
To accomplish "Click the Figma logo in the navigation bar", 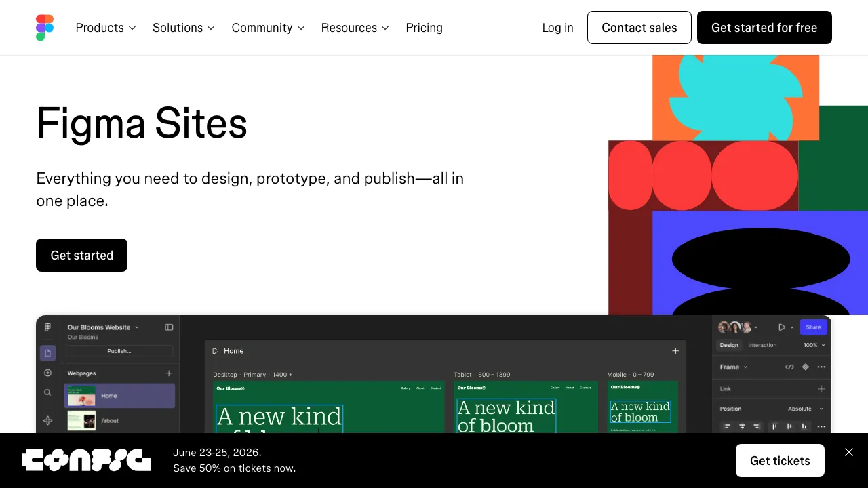I will tap(45, 27).
